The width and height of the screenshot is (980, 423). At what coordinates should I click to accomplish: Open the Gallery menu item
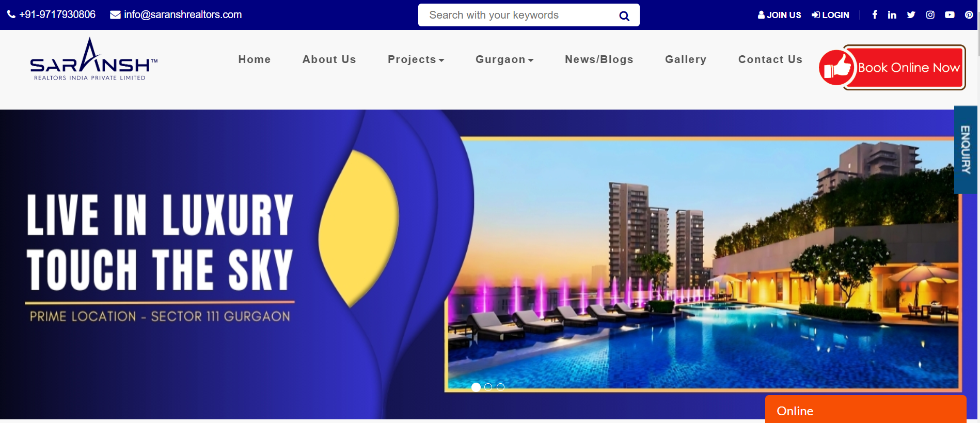[x=686, y=59]
